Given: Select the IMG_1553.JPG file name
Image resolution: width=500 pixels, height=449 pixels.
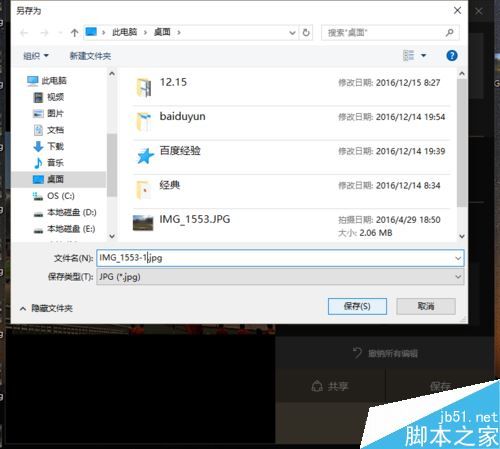Looking at the screenshot, I should [195, 219].
